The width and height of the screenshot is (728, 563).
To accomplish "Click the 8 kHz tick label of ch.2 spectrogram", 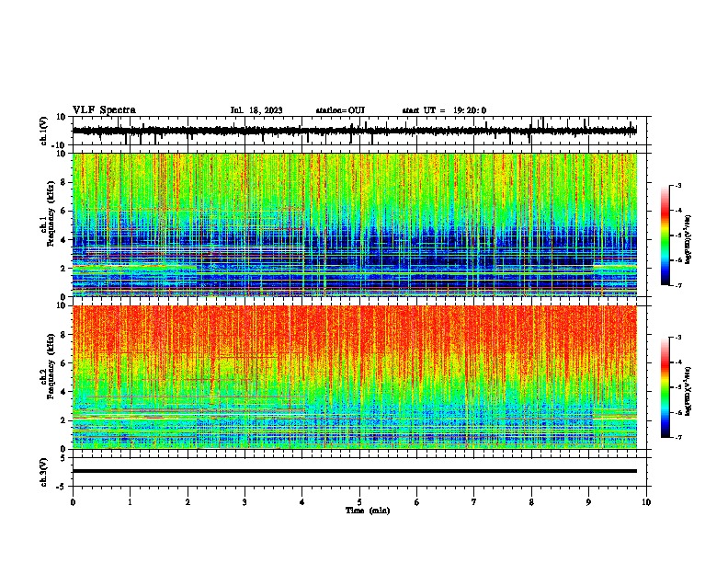I will click(63, 335).
